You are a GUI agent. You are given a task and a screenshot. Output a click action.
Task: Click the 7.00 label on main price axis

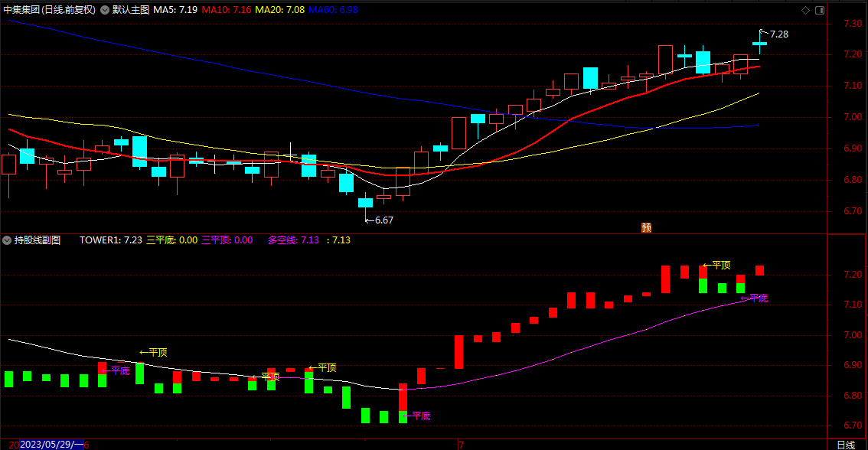click(853, 117)
